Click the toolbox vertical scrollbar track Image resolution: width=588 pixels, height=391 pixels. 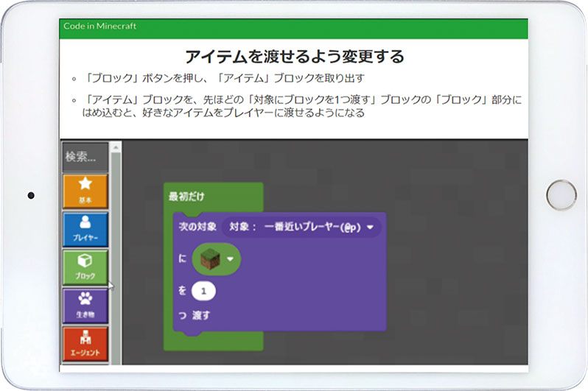point(116,258)
